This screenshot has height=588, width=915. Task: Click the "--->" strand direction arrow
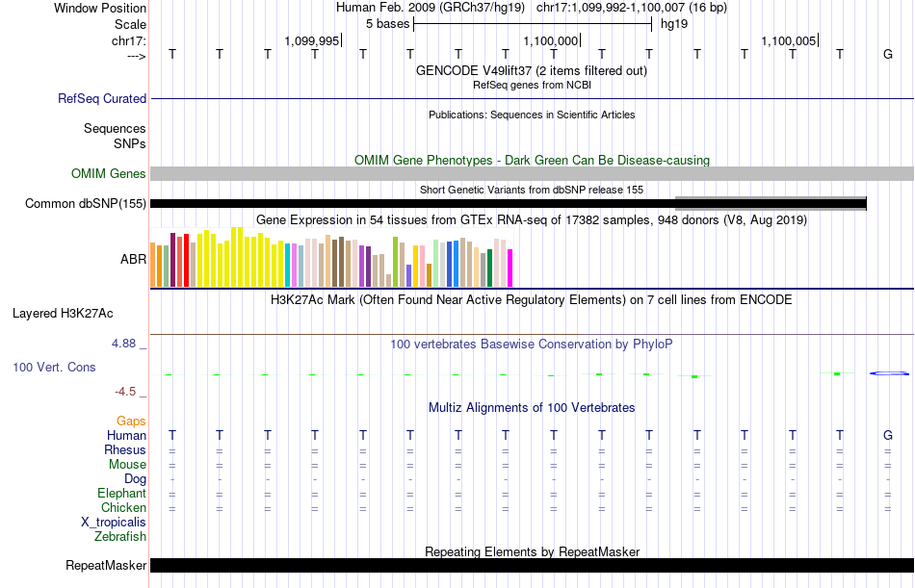pyautogui.click(x=137, y=56)
